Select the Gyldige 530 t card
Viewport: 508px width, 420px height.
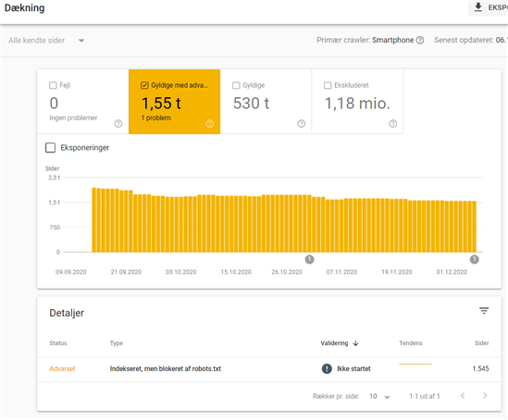266,102
